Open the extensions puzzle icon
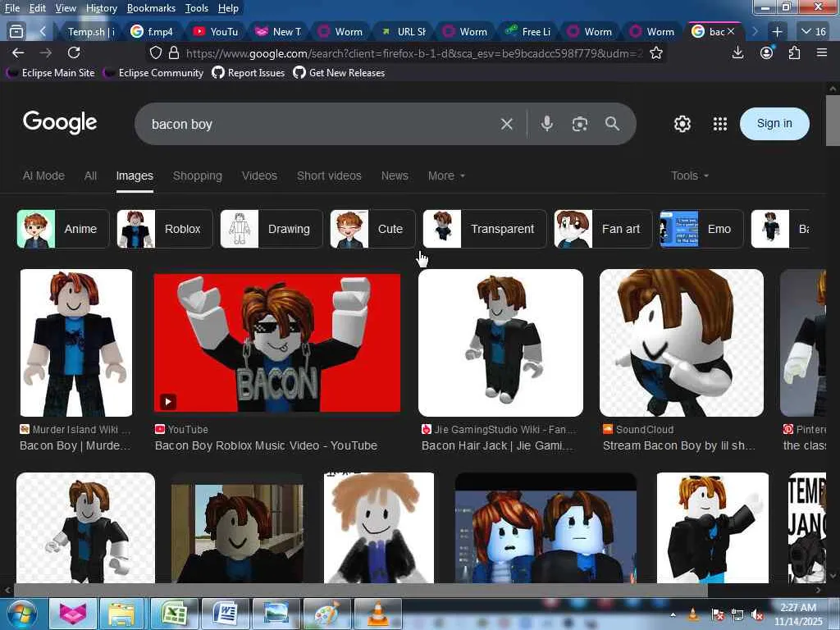This screenshot has height=630, width=840. point(794,52)
